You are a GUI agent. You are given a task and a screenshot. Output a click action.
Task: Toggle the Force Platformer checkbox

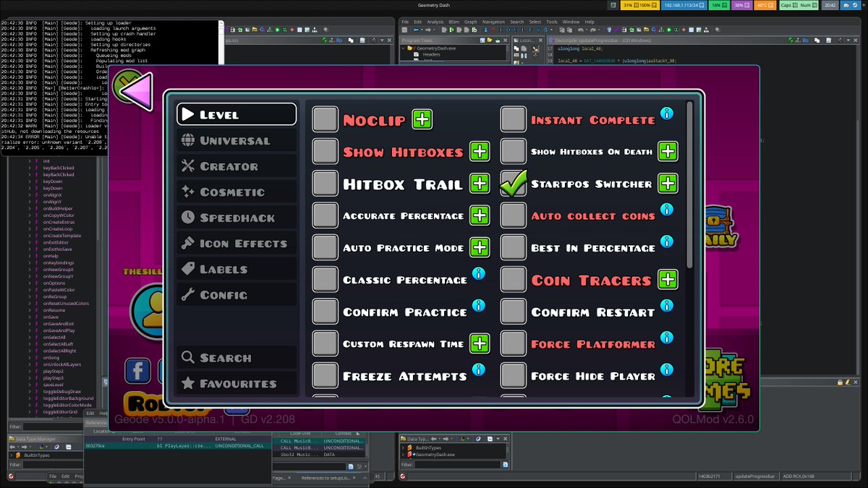coord(514,343)
